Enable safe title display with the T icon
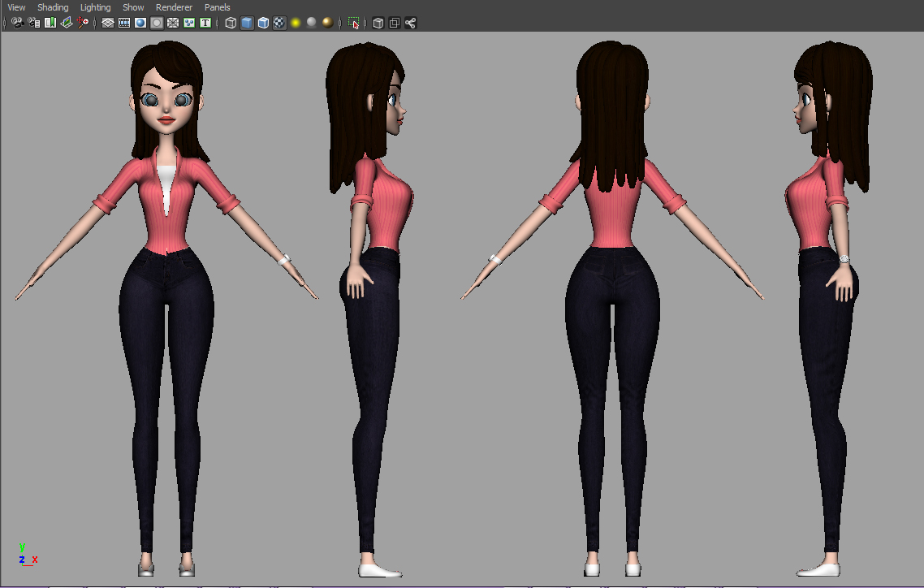 pyautogui.click(x=205, y=23)
